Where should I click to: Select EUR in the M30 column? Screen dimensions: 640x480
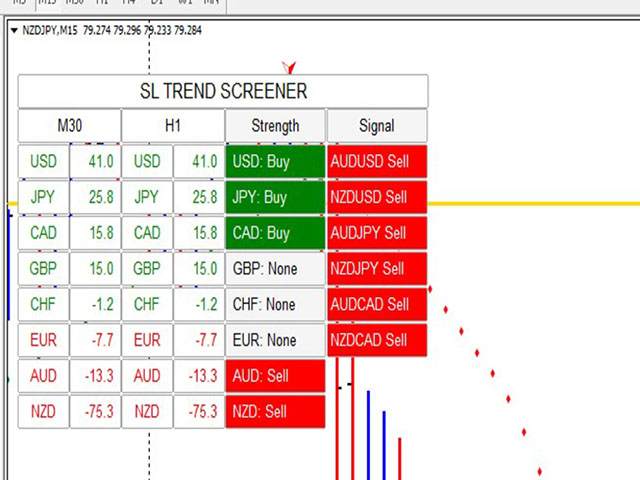click(x=43, y=340)
